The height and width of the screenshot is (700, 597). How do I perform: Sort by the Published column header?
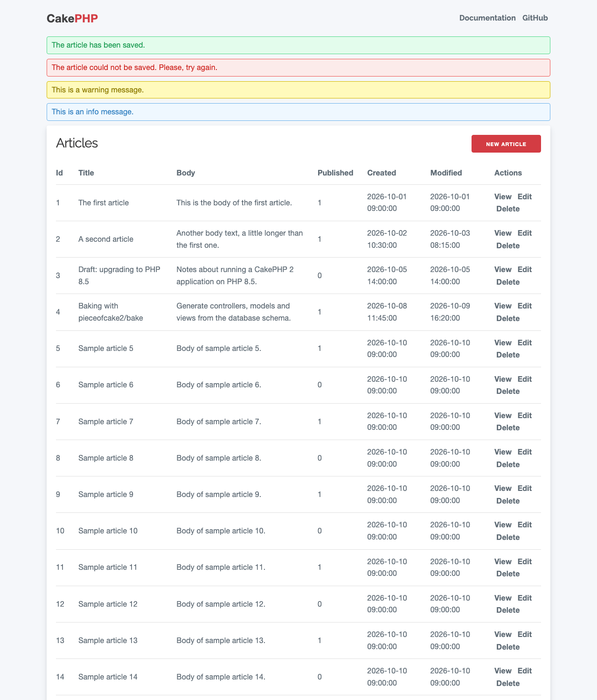click(335, 173)
